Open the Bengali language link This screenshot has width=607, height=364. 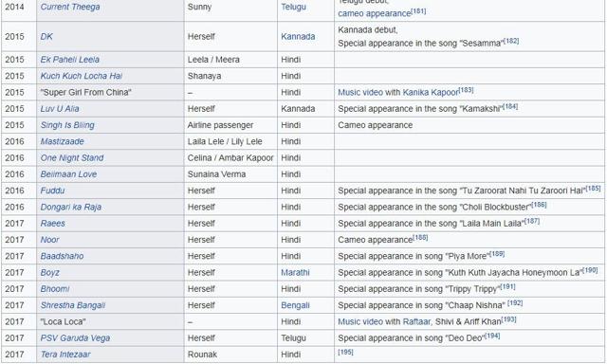pos(295,305)
